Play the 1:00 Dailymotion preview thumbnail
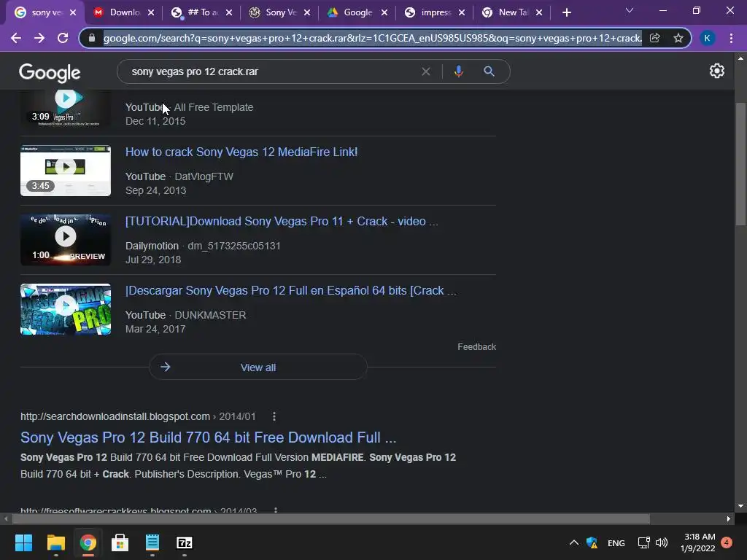Viewport: 747px width, 560px height. (66, 239)
